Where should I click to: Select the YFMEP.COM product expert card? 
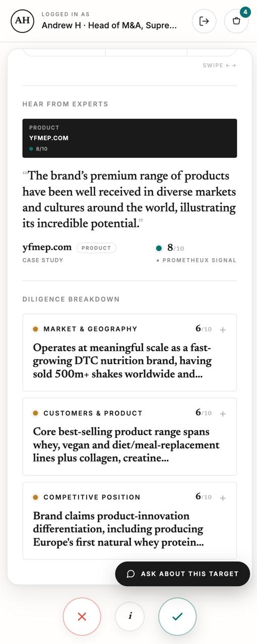tap(130, 138)
